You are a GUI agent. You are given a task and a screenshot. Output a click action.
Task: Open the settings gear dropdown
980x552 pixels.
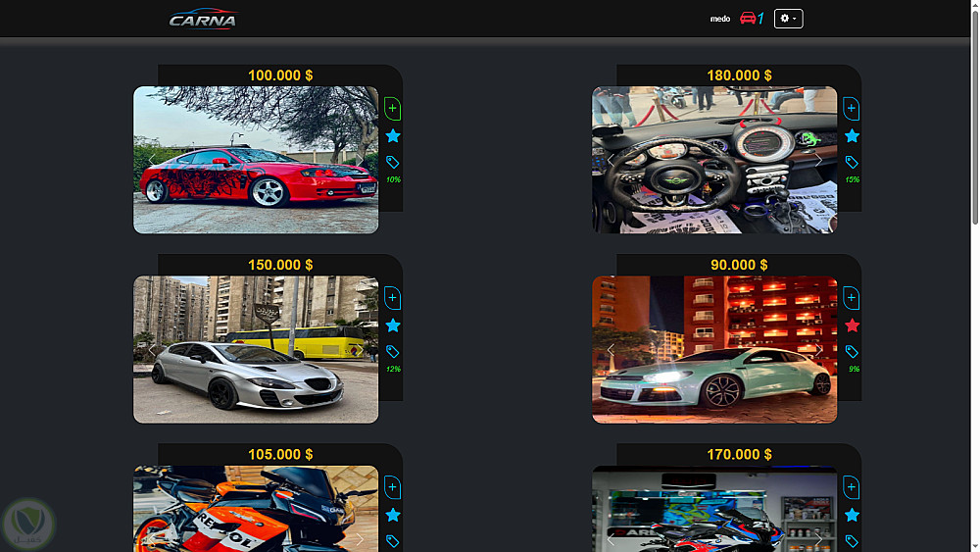click(788, 19)
